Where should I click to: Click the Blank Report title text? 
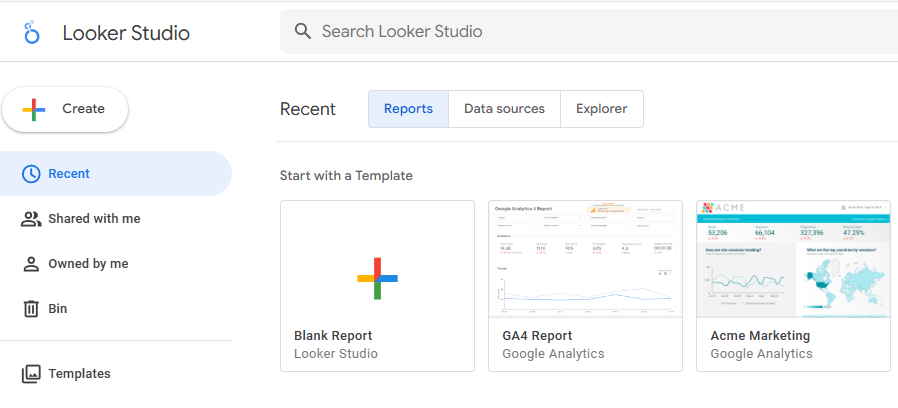(333, 336)
